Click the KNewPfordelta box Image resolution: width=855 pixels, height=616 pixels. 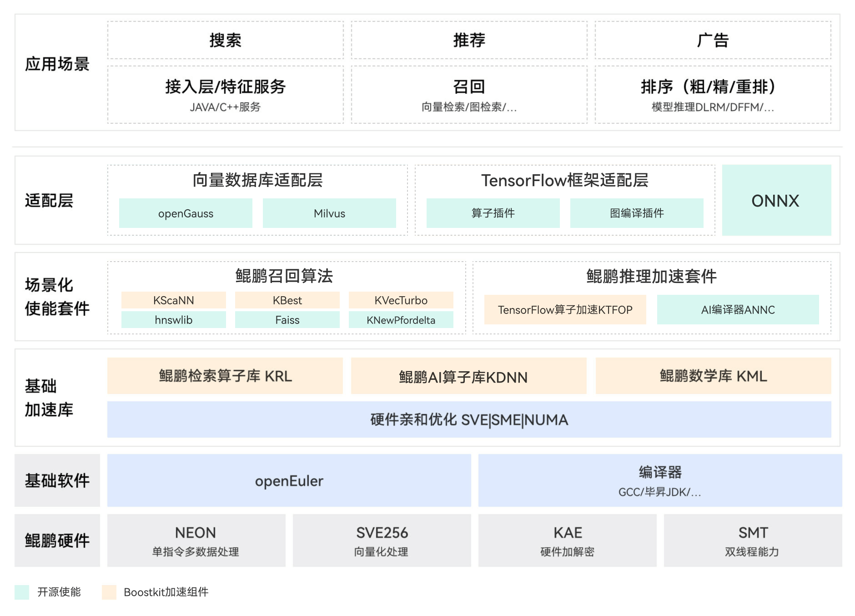[x=401, y=320]
